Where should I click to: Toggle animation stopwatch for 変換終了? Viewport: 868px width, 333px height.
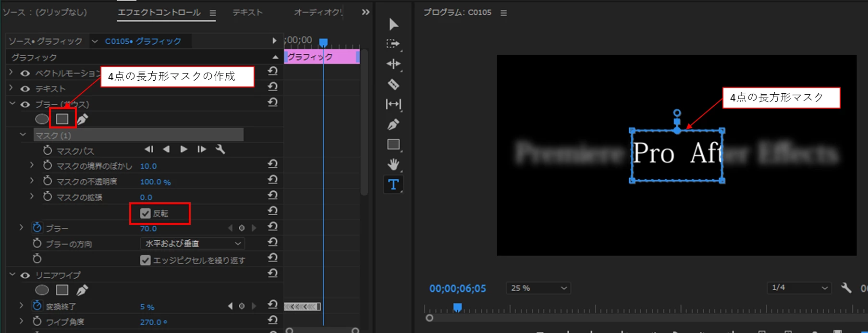[37, 306]
